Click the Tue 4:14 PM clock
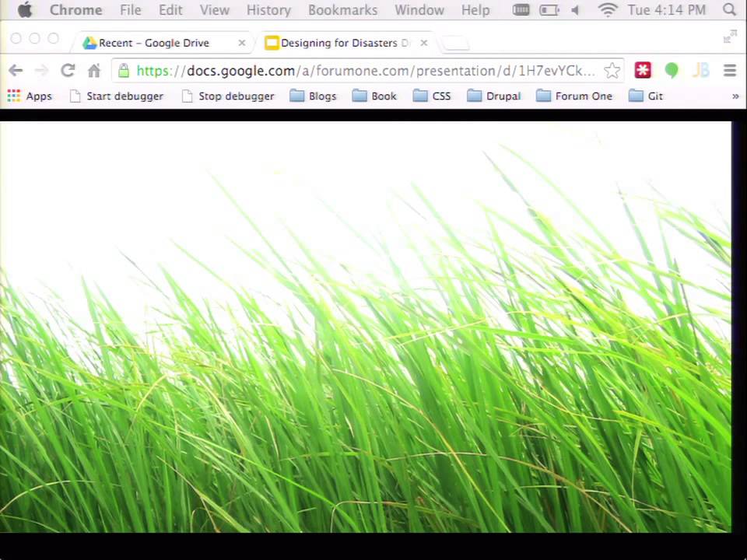This screenshot has width=747, height=560. pos(667,9)
